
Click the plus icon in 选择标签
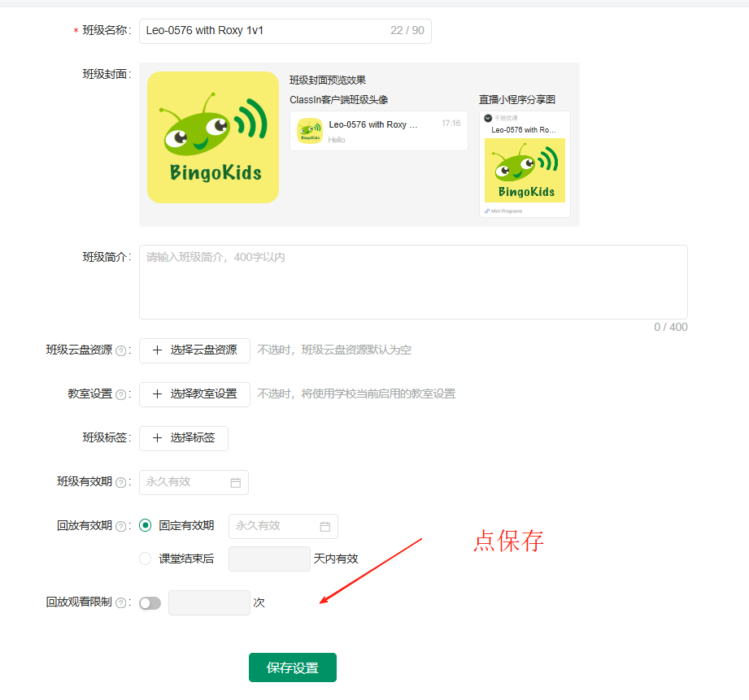coord(157,438)
